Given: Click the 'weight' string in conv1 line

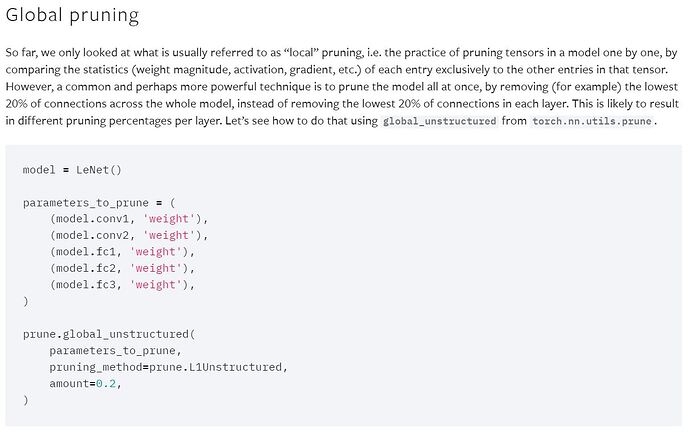Looking at the screenshot, I should pos(169,219).
